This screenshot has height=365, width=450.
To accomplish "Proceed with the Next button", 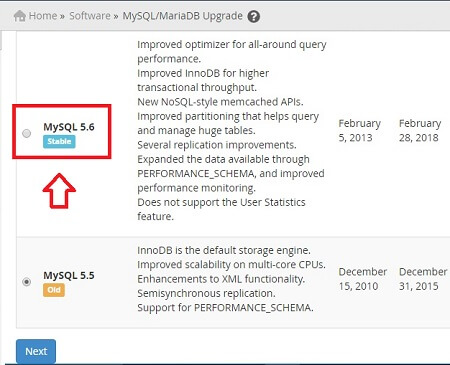I will click(x=36, y=351).
